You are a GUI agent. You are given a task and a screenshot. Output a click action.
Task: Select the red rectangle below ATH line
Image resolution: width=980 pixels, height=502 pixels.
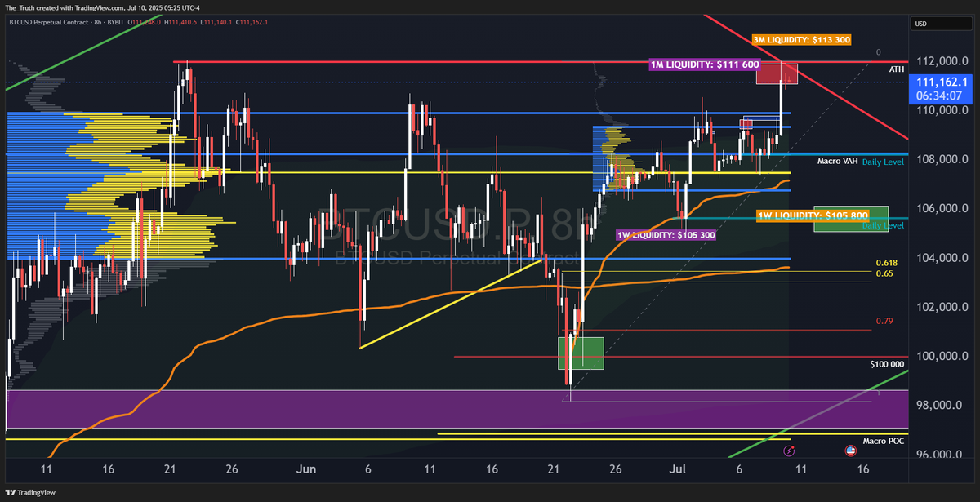click(777, 73)
